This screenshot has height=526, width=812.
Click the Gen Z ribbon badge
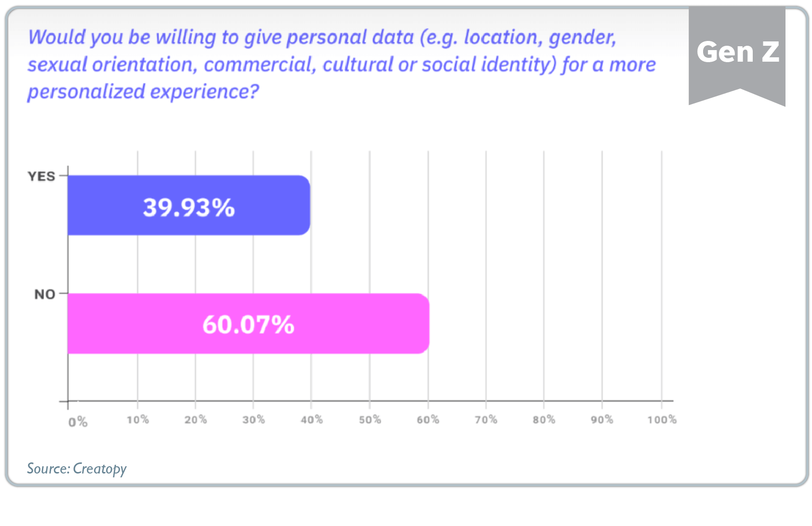pos(737,52)
